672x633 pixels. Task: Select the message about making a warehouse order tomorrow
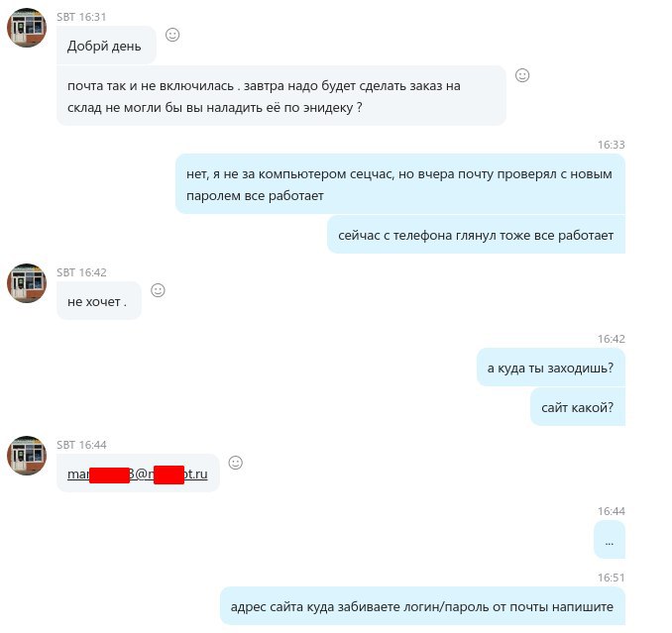[281, 96]
